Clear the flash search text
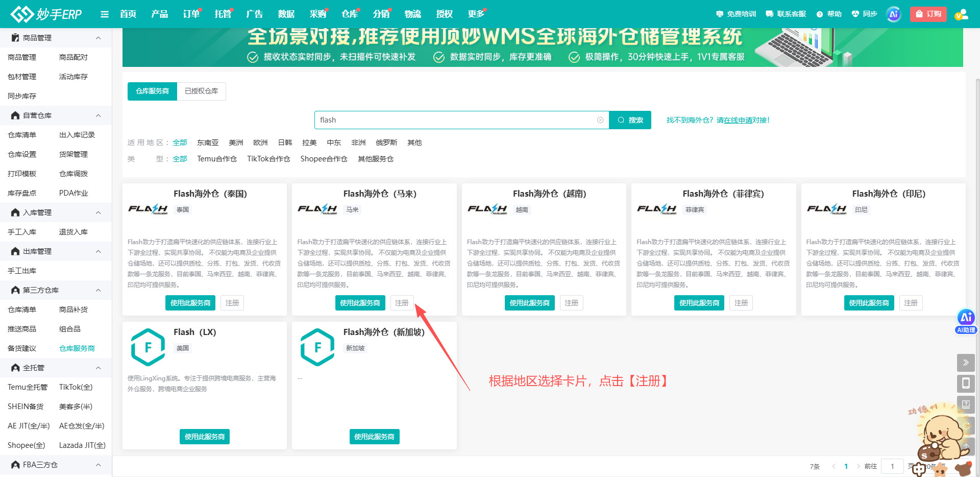The image size is (980, 477). (x=600, y=120)
